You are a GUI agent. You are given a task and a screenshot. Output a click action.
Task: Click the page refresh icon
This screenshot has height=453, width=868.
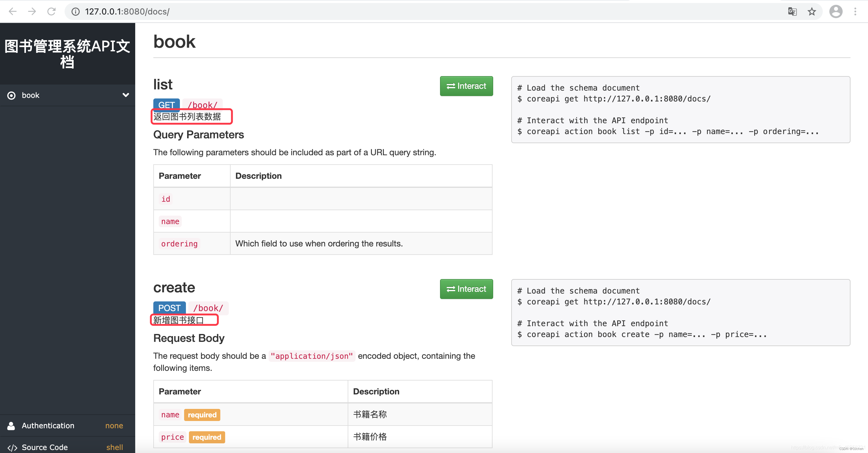pos(52,11)
